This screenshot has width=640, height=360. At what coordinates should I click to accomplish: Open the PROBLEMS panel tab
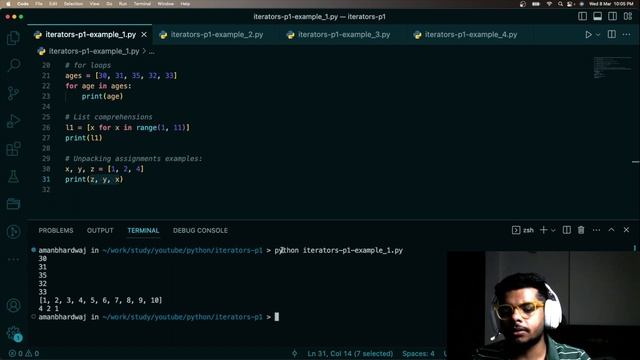[56, 231]
